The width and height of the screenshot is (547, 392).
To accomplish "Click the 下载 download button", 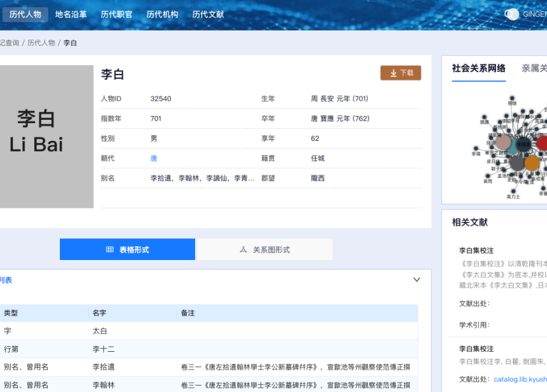I will [x=400, y=73].
